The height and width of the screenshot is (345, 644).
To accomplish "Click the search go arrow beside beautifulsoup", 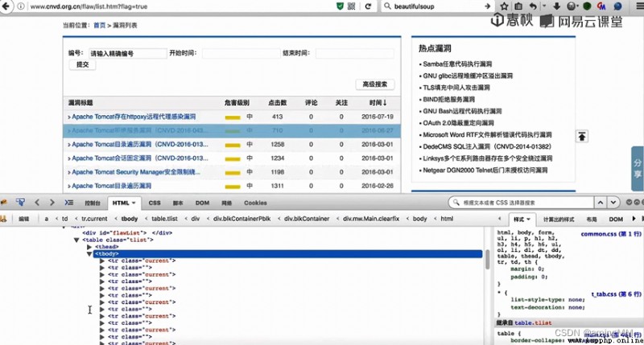I will (x=488, y=6).
